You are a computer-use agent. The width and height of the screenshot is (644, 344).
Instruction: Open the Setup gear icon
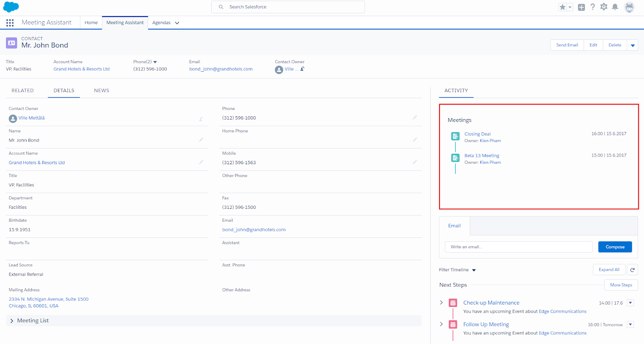[604, 7]
